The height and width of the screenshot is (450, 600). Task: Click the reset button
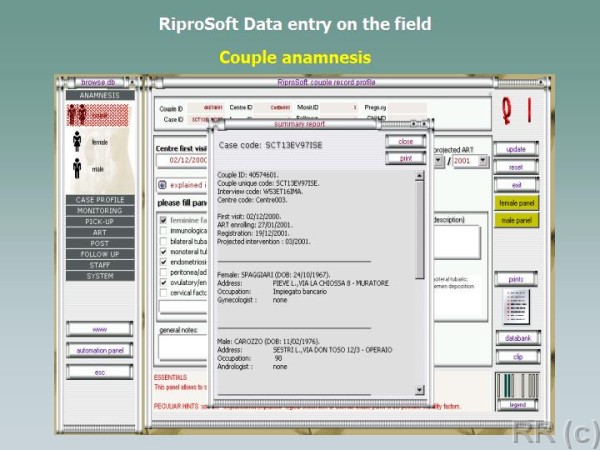(516, 167)
